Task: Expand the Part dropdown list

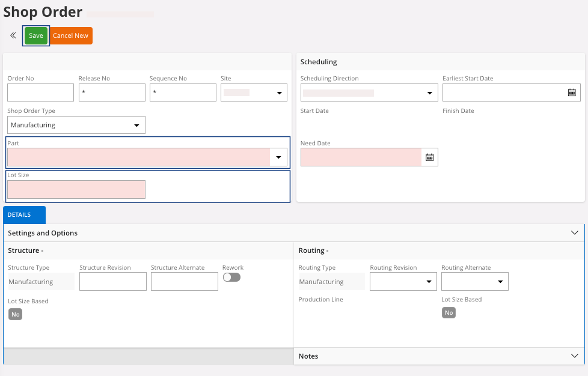Action: (278, 157)
